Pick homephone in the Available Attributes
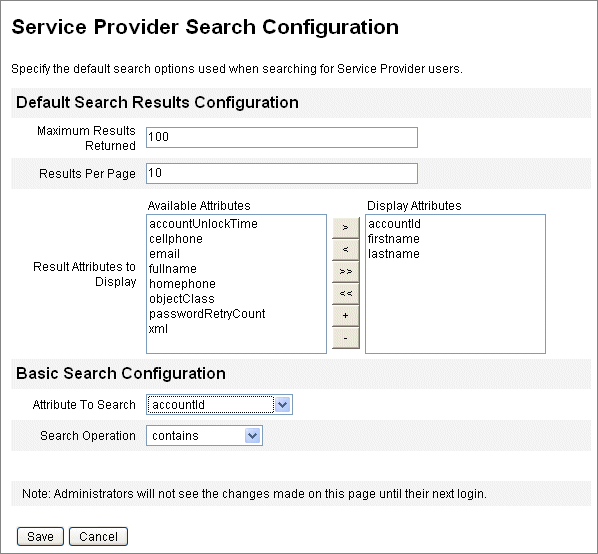The width and height of the screenshot is (598, 554). pyautogui.click(x=182, y=284)
